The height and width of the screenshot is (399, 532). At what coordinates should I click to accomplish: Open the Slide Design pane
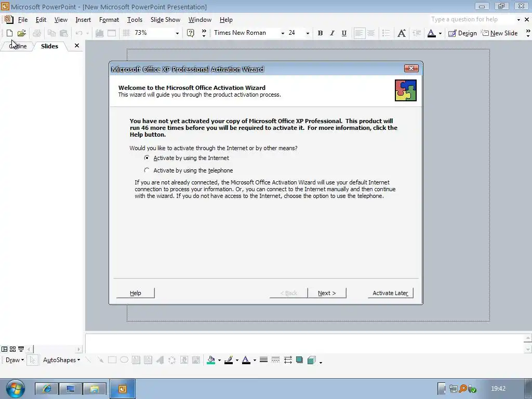point(462,33)
